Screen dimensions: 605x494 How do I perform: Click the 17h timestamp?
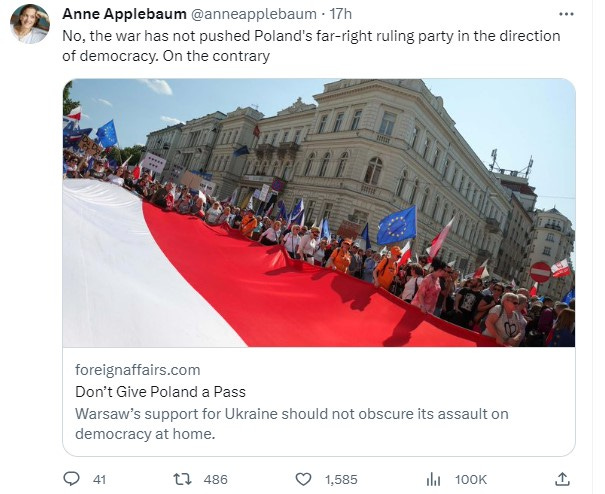pos(340,14)
